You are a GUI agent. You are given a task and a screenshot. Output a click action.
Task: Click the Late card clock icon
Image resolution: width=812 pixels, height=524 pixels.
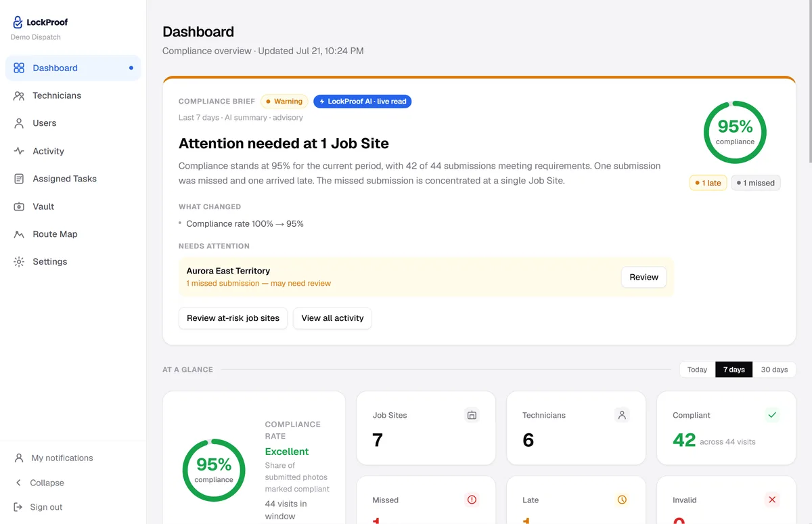point(622,500)
